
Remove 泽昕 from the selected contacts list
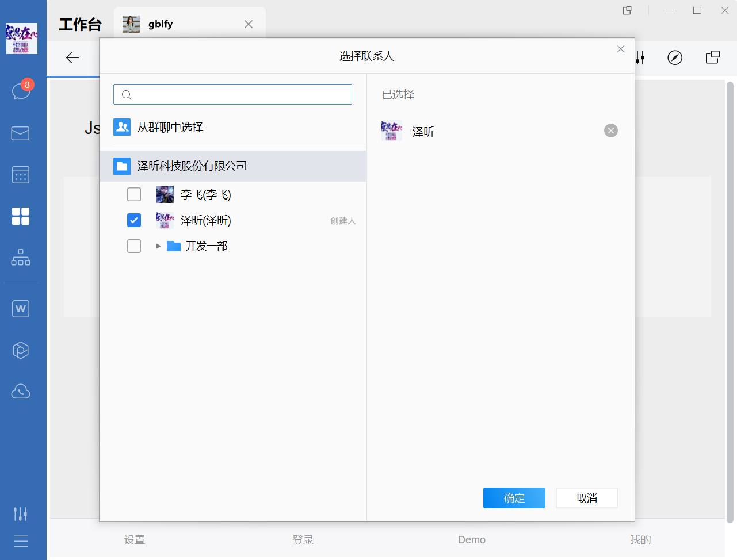click(x=610, y=131)
